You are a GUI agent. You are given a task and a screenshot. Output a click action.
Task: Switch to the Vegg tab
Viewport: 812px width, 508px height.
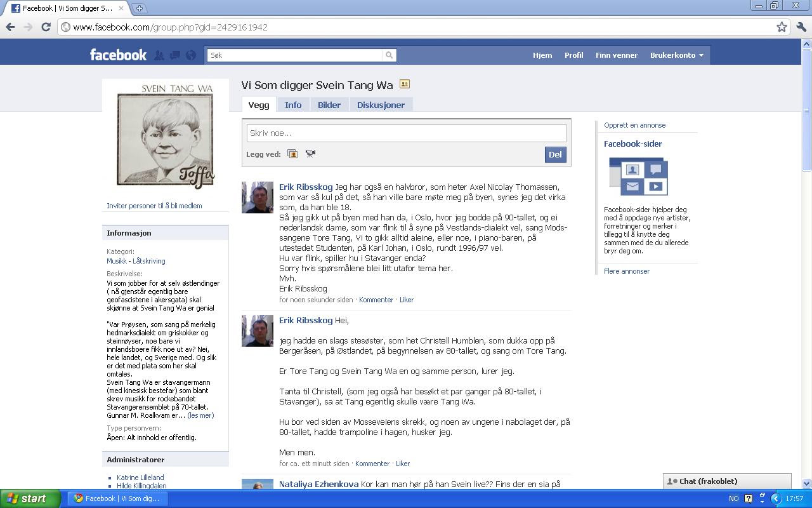(259, 105)
